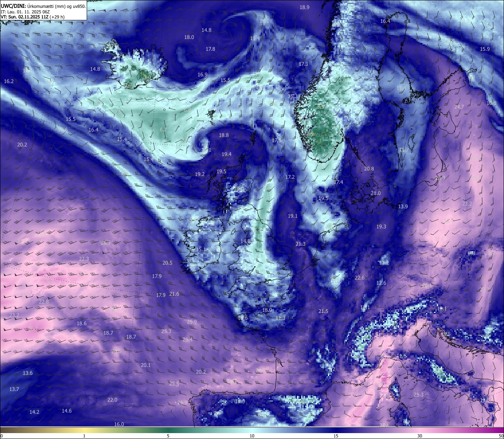Click the map value '12.6'
The width and height of the screenshot is (504, 439).
(x=381, y=283)
